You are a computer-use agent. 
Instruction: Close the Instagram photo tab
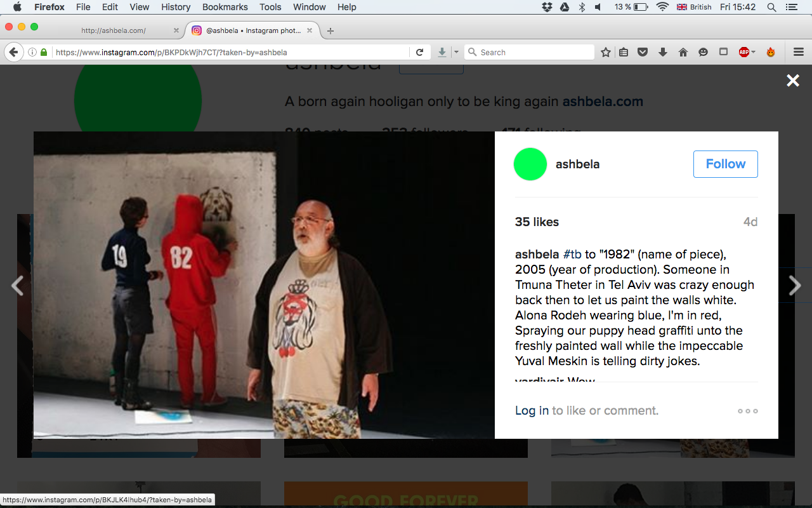pyautogui.click(x=310, y=30)
